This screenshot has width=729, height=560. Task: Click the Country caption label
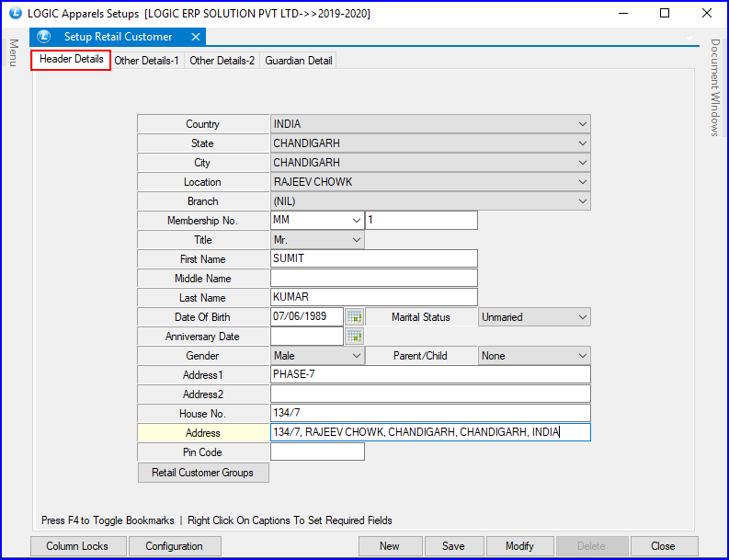coord(203,124)
